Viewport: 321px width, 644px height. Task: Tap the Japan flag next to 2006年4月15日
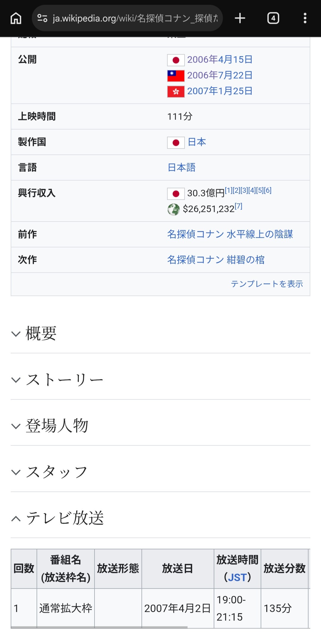click(176, 60)
